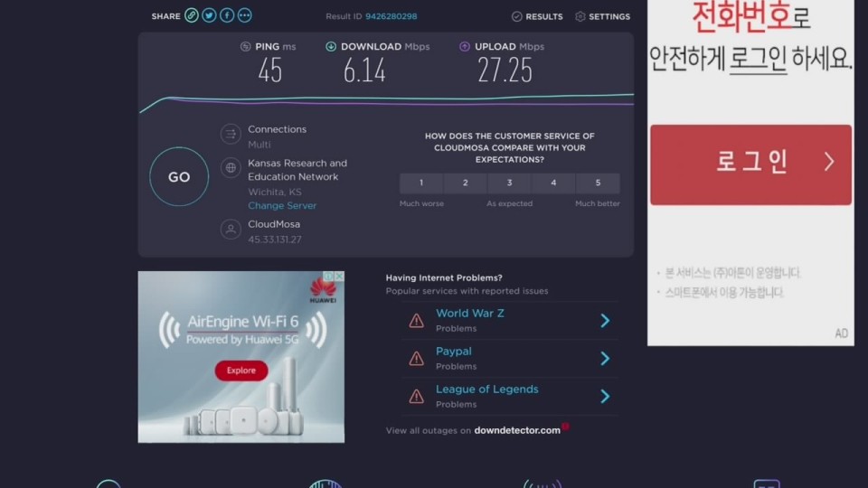Rate customer service 4
This screenshot has height=488, width=868.
pos(553,183)
